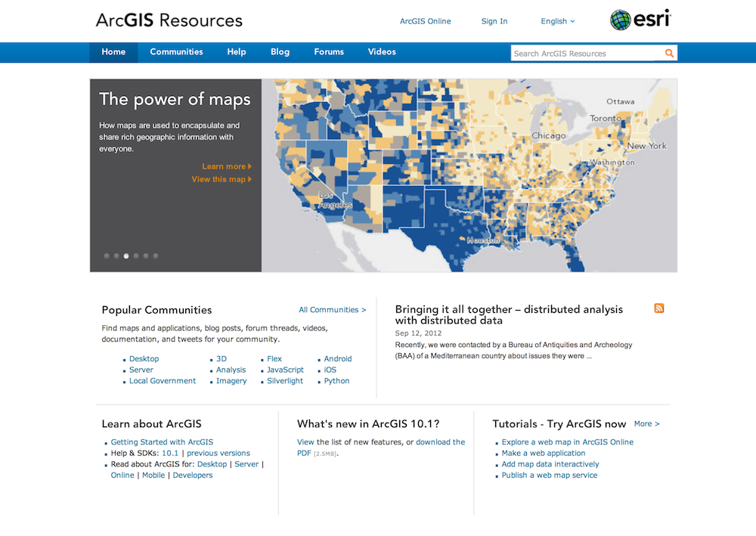The height and width of the screenshot is (536, 756).
Task: Click the Sign In link
Action: point(494,21)
